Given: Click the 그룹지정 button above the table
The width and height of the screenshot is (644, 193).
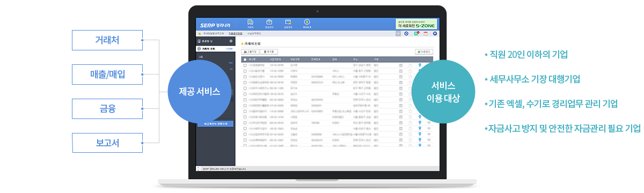Looking at the screenshot, I should (251, 51).
